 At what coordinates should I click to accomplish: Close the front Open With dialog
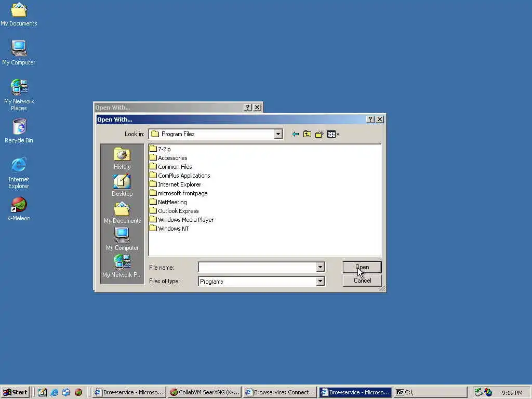[x=380, y=119]
